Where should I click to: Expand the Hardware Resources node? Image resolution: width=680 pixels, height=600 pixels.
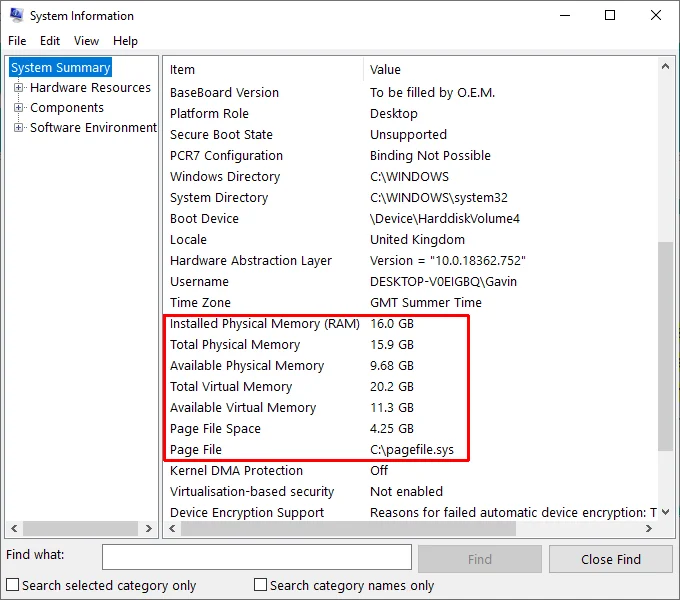(x=18, y=88)
